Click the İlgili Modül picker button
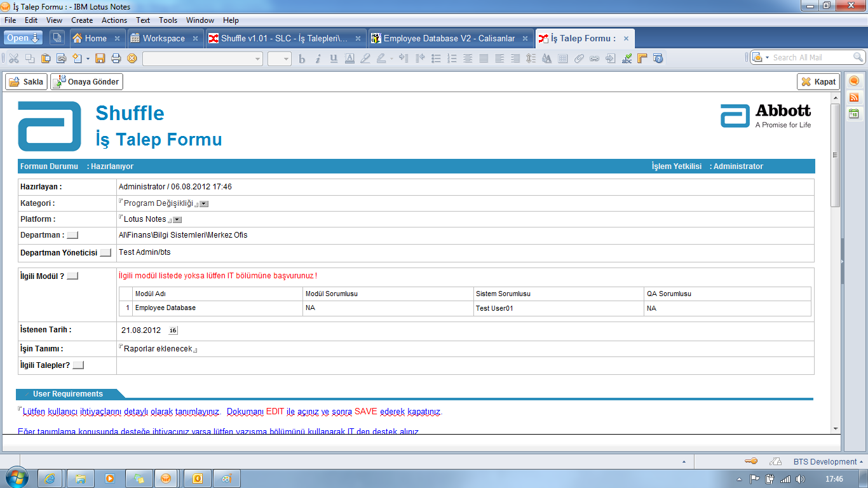This screenshot has width=868, height=488. (x=72, y=276)
